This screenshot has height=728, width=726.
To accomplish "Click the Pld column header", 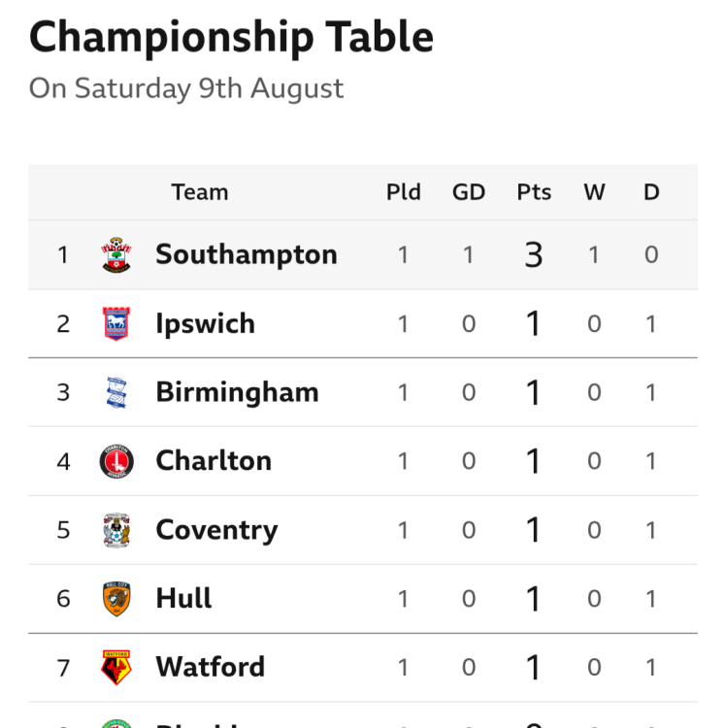I will click(x=404, y=192).
